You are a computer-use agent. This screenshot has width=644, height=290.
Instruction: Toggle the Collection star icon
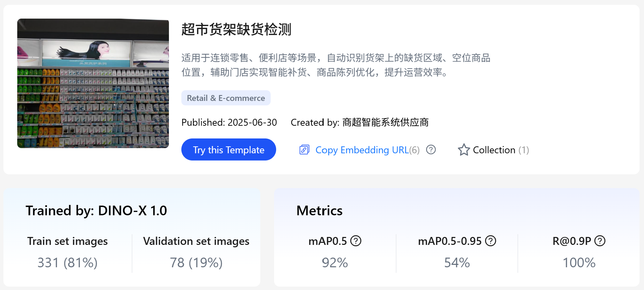pos(464,150)
